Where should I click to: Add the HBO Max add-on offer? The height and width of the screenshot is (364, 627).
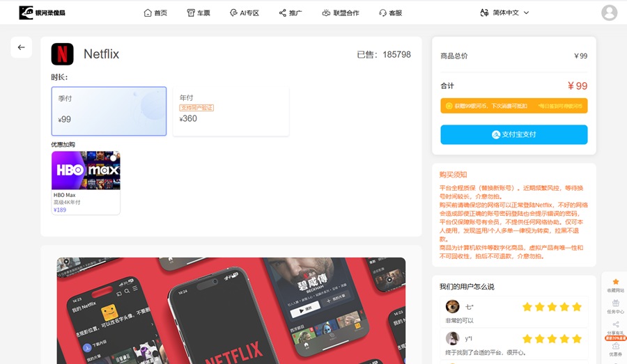86,182
